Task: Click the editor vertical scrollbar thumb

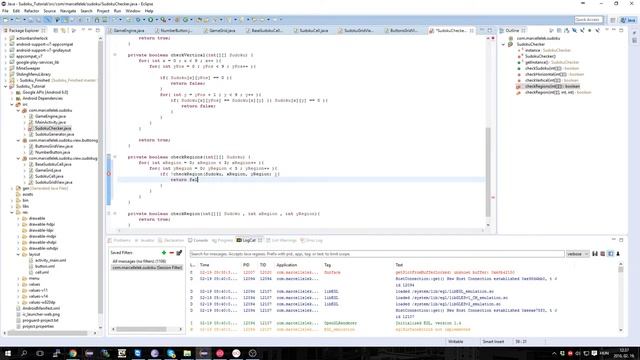Action: tap(488, 171)
